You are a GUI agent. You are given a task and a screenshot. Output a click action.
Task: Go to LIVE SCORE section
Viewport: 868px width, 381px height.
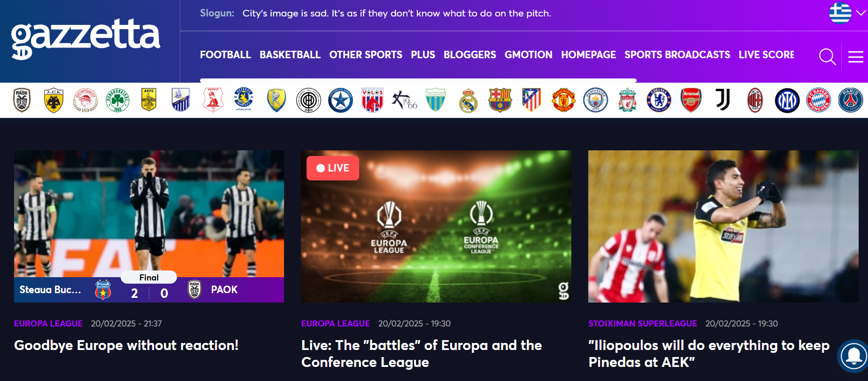point(766,54)
